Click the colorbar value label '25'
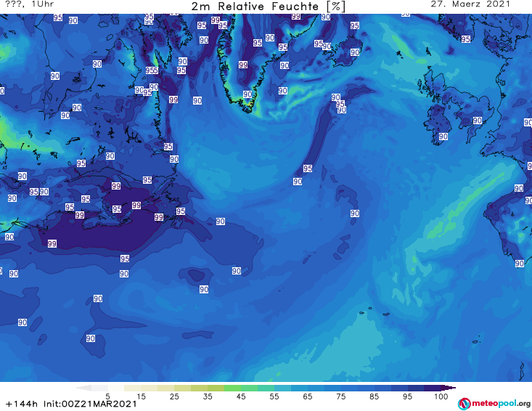 pos(174,396)
